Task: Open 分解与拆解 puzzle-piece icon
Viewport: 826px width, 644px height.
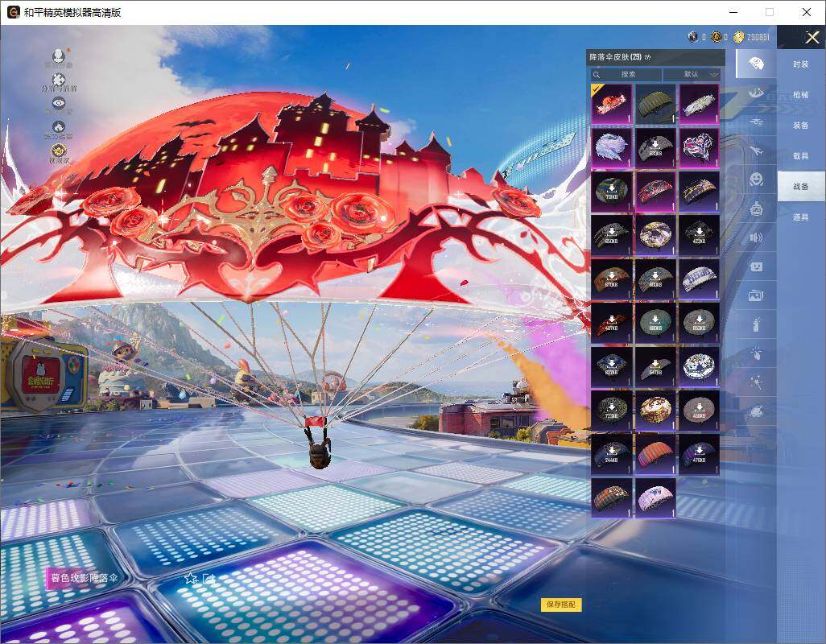Action: coord(59,80)
